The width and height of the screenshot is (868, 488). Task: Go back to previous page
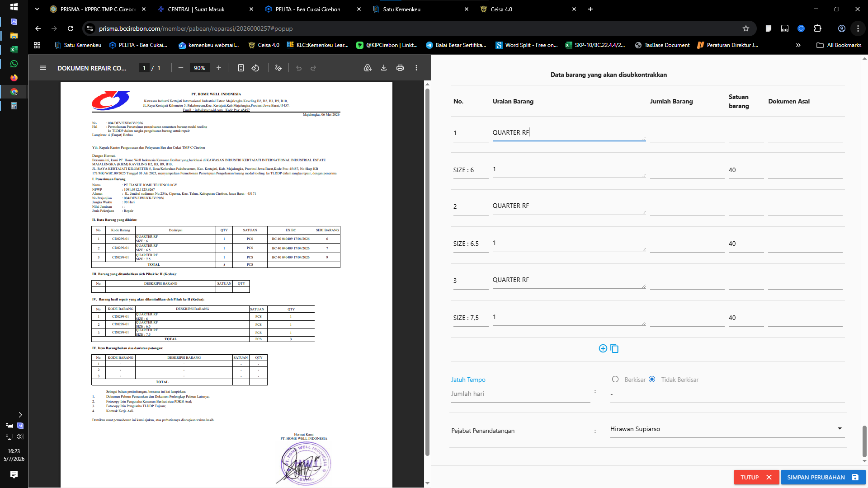coord(38,28)
